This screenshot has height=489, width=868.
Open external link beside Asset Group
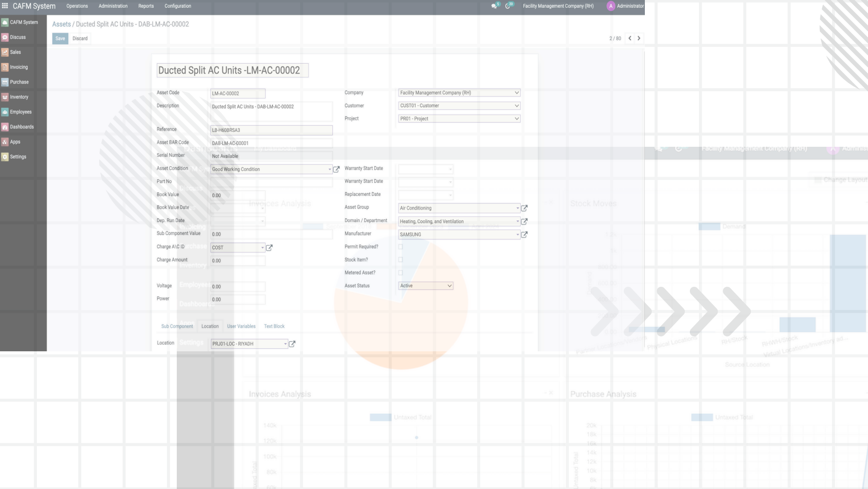(524, 208)
